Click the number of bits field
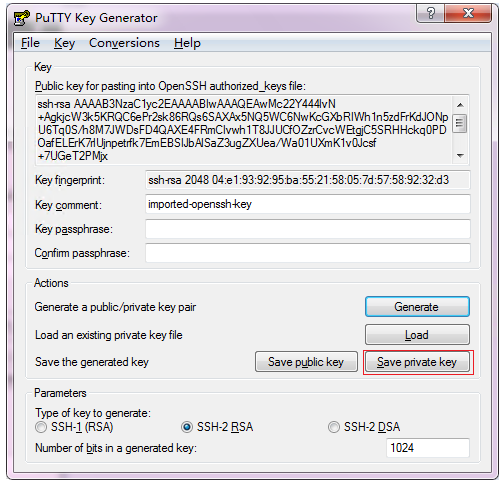Screen dimensions: 500x480 tap(428, 448)
